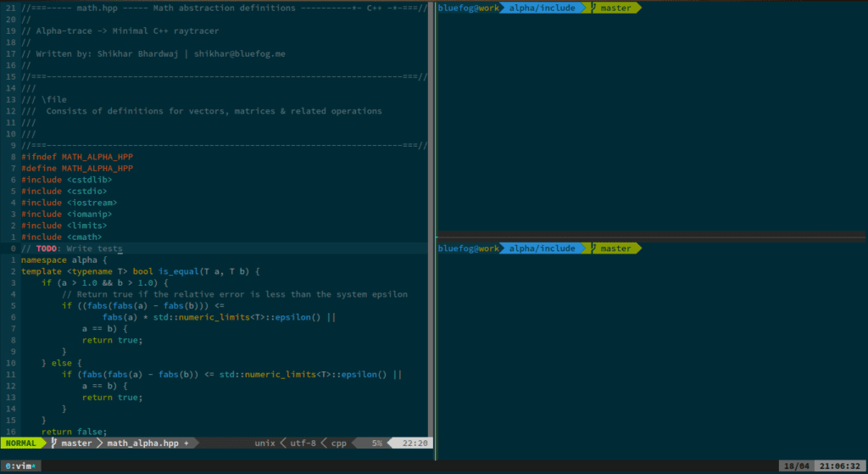Image resolution: width=868 pixels, height=474 pixels.
Task: Click the git branch icon in top terminal prompt
Action: 594,8
